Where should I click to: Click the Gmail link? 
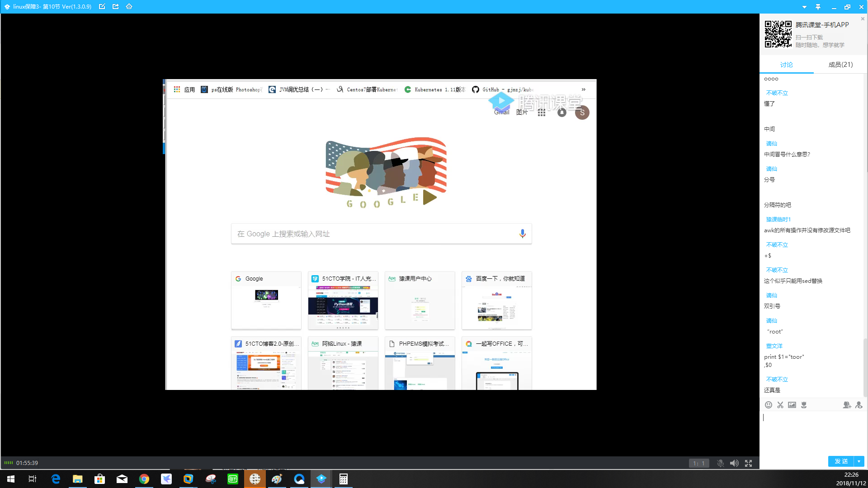502,113
